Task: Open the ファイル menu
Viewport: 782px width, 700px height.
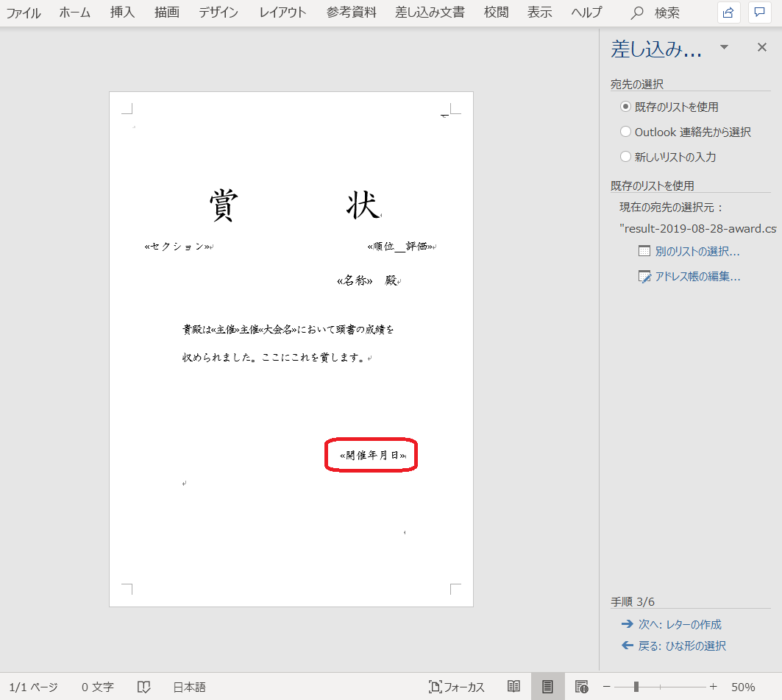Action: pyautogui.click(x=24, y=13)
